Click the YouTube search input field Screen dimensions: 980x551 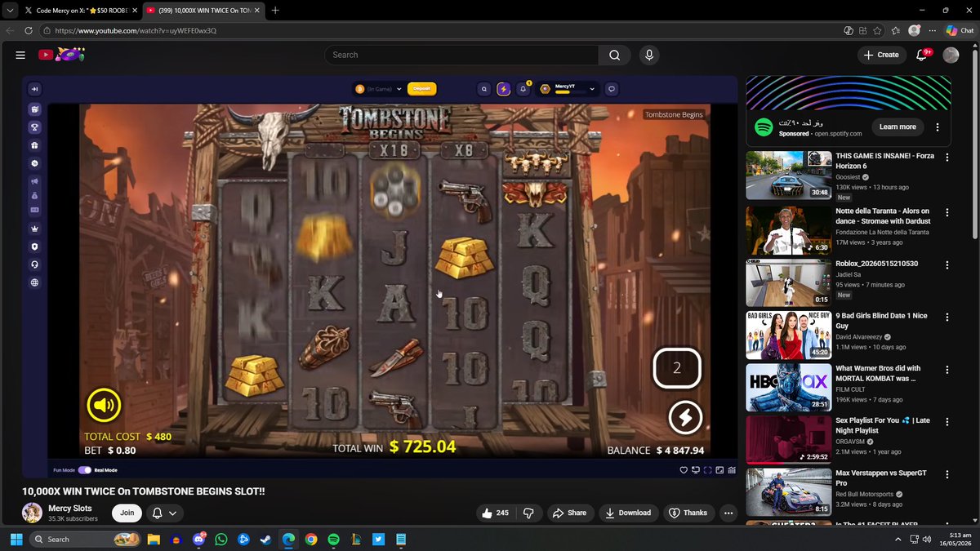(x=461, y=55)
